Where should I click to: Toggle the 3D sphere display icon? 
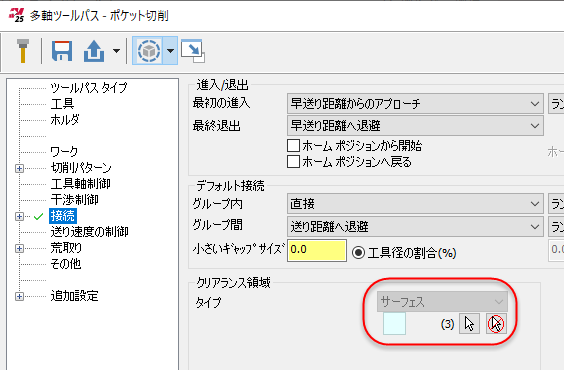tap(148, 51)
